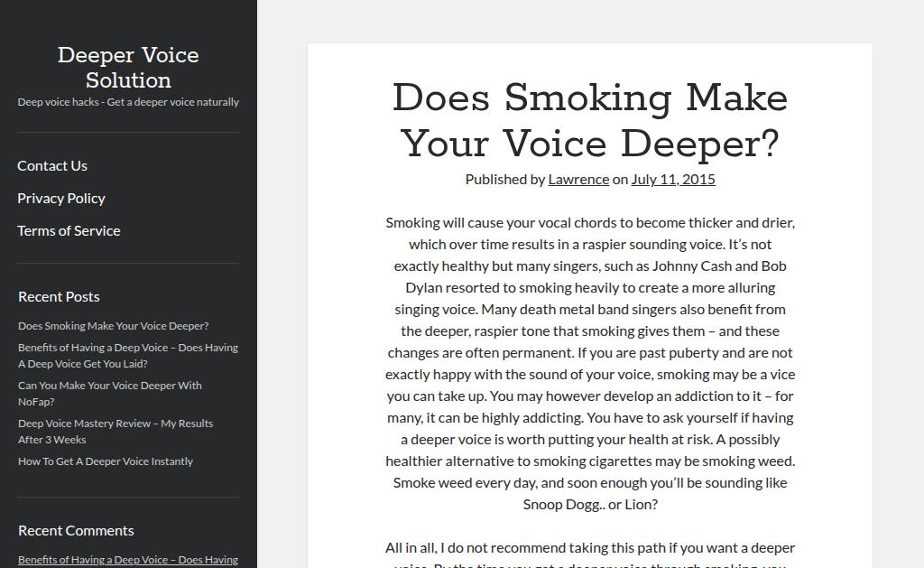Open Deep Voice Mastery Review post
This screenshot has height=568, width=924.
(x=115, y=431)
